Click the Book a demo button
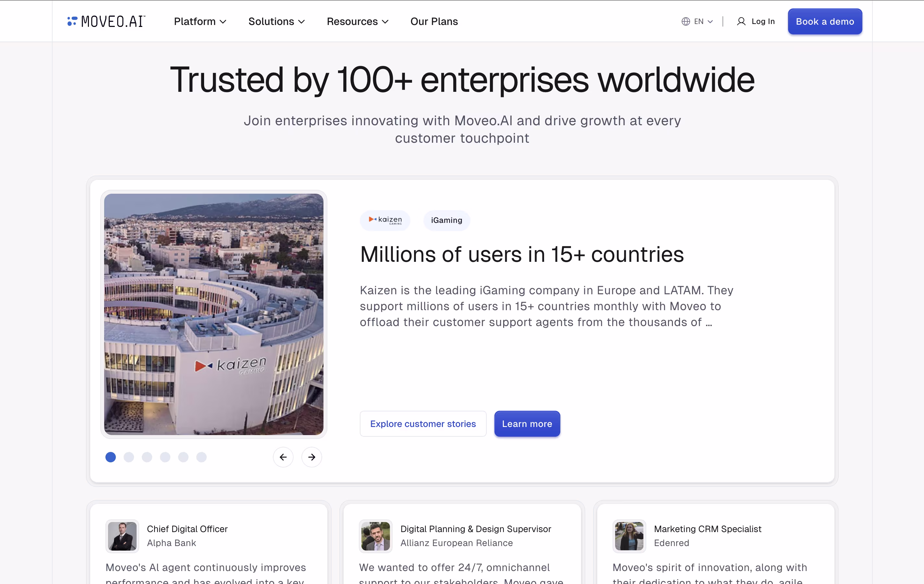This screenshot has width=924, height=584. coord(825,21)
